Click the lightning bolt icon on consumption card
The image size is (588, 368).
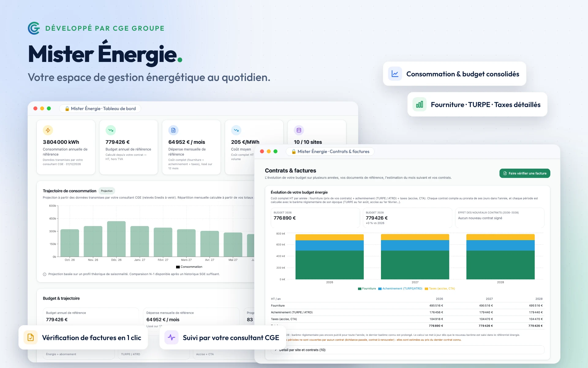click(48, 130)
